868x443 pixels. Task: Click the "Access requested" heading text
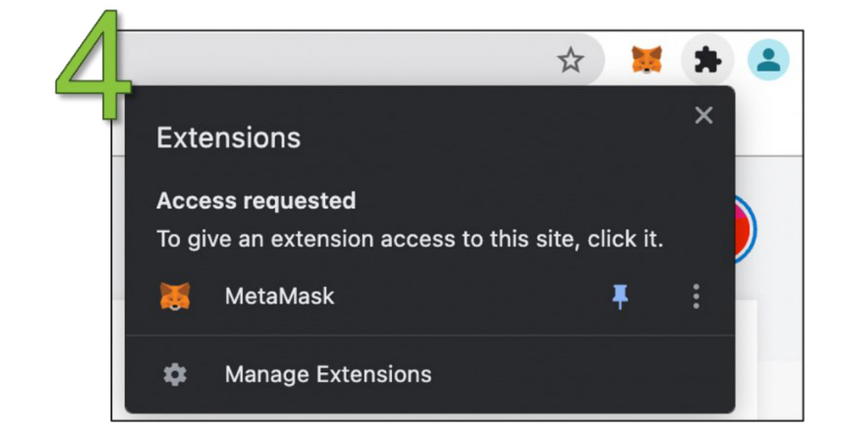(256, 201)
